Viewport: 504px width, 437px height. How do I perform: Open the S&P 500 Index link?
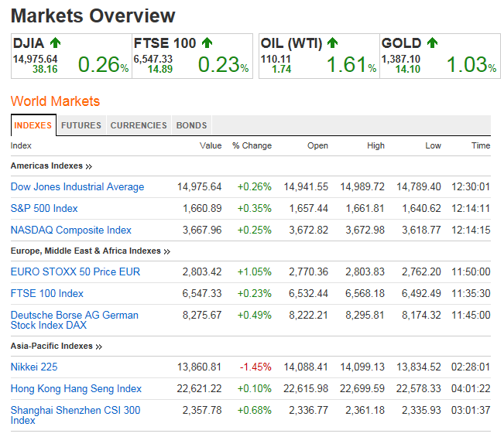(44, 208)
